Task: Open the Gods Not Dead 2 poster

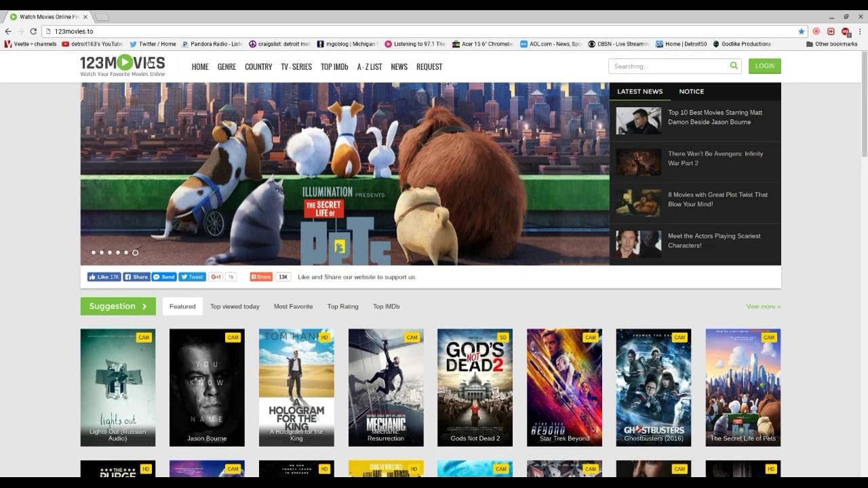Action: 475,388
